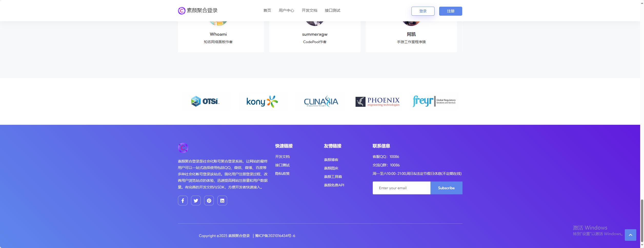The height and width of the screenshot is (248, 644).
Task: Open the 隐私政策 quick link
Action: [283, 174]
